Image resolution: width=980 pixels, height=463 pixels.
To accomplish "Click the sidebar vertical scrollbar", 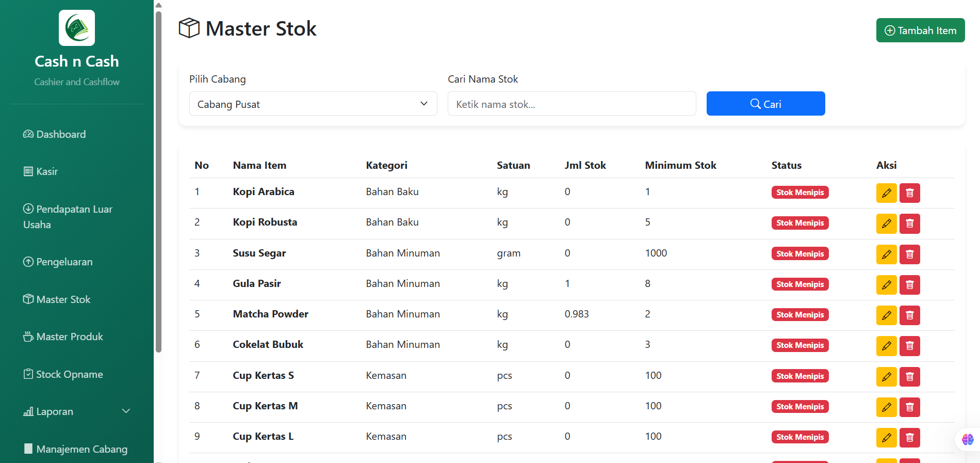I will pyautogui.click(x=158, y=181).
